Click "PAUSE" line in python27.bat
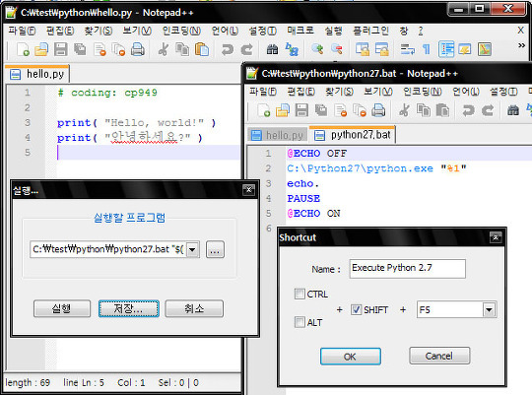 [303, 199]
